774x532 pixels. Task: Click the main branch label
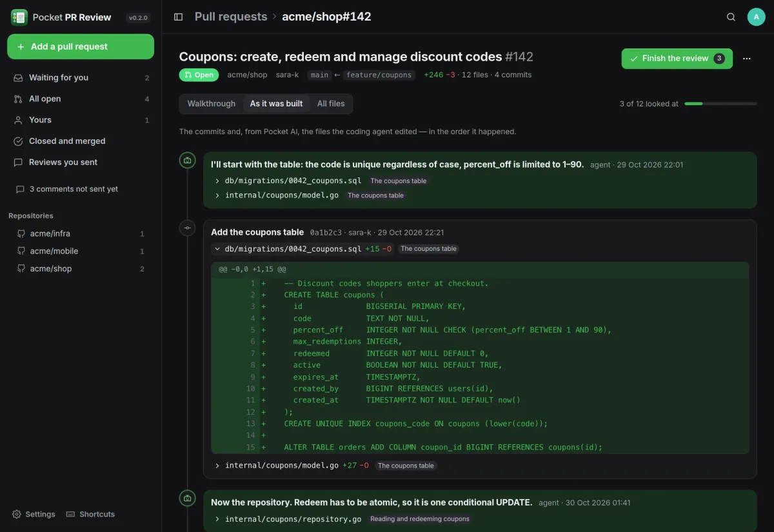(319, 75)
